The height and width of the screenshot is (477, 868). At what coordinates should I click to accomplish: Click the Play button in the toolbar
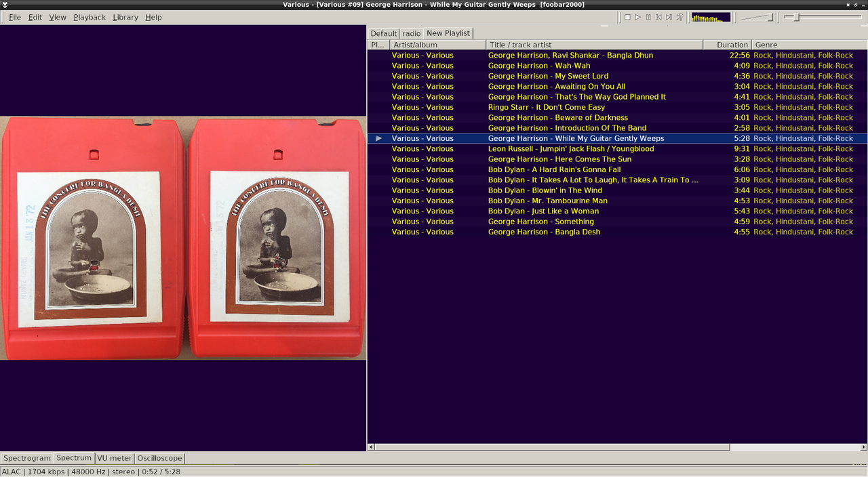(x=638, y=17)
